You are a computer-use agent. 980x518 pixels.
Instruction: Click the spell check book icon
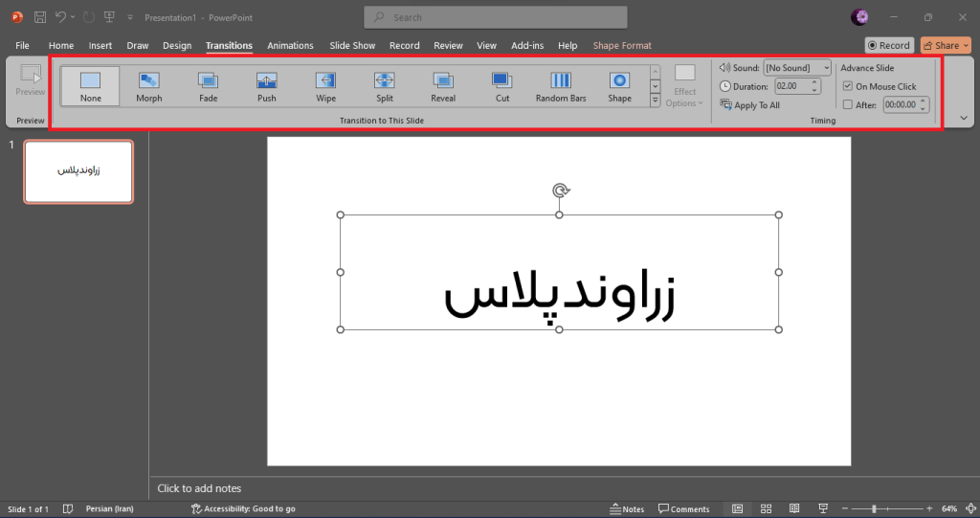pos(68,508)
